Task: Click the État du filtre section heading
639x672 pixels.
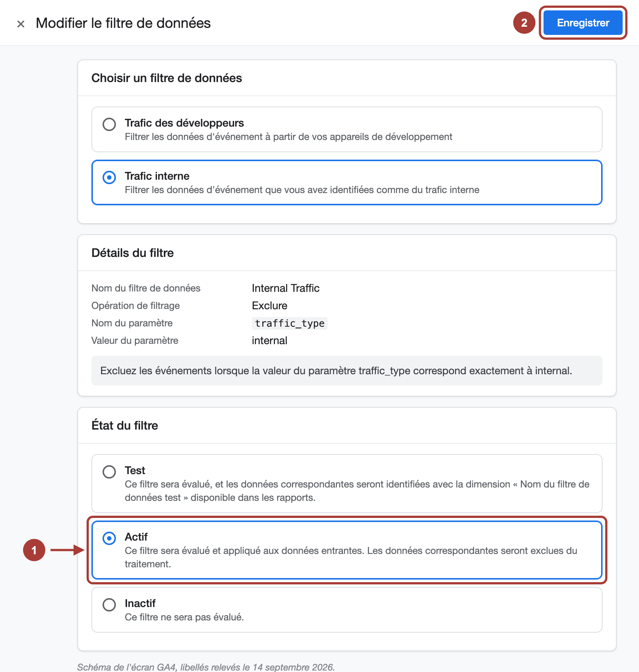Action: 125,425
